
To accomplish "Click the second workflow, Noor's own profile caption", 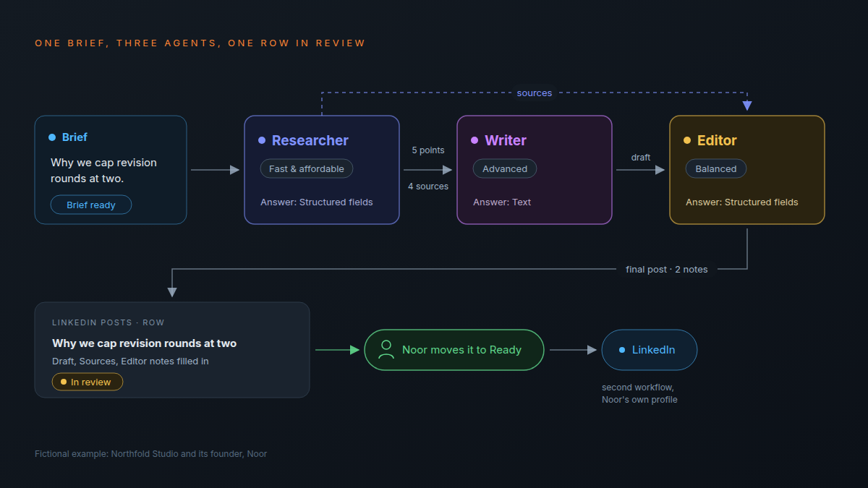I will click(639, 393).
